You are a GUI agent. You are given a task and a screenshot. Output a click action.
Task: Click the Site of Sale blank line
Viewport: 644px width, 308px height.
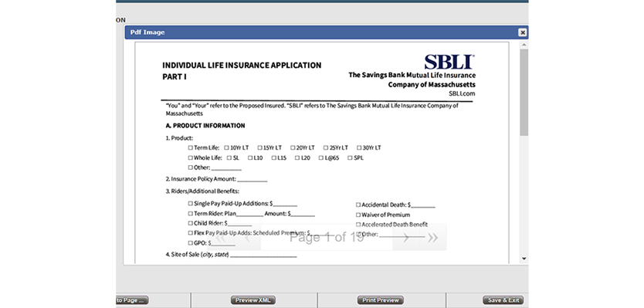coord(263,256)
